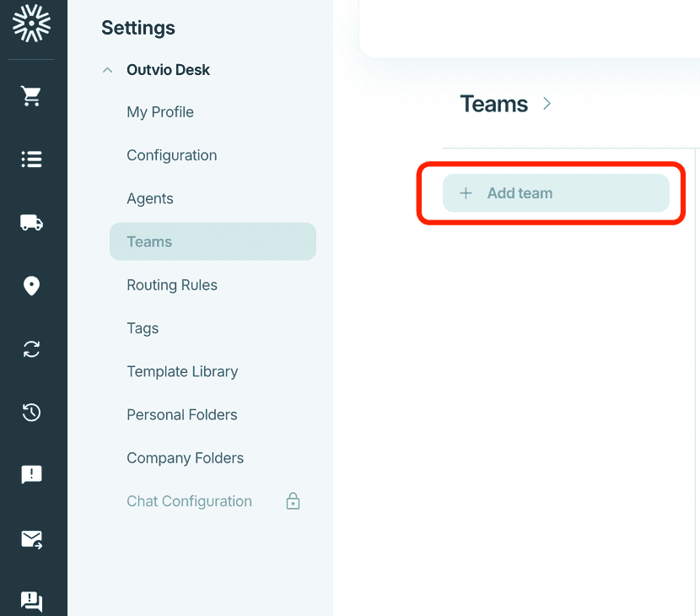This screenshot has width=700, height=616.
Task: Open Company Folders settings
Action: [x=186, y=458]
